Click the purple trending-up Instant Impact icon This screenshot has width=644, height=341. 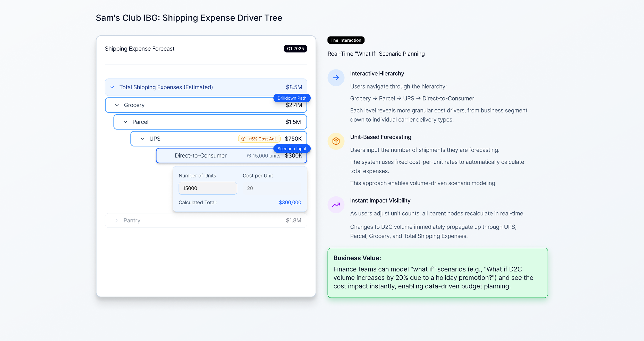336,205
